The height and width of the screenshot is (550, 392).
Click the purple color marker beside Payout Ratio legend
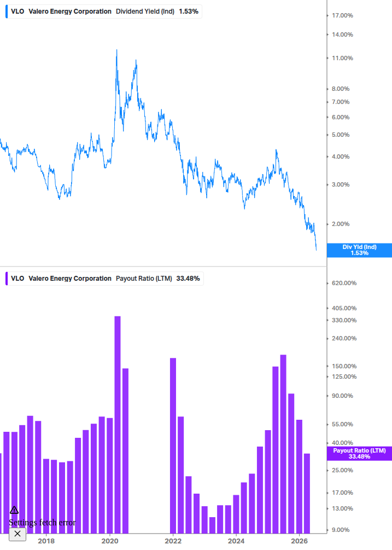(7, 279)
